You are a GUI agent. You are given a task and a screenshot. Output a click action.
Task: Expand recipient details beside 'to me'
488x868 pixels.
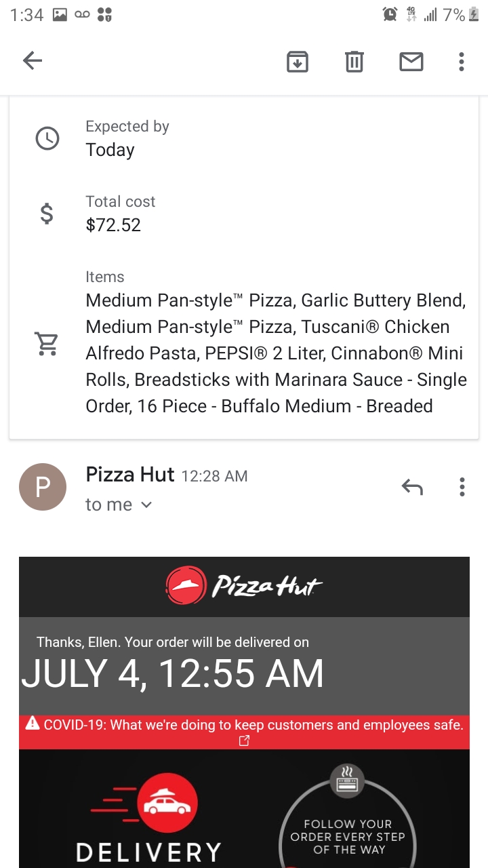(x=146, y=505)
